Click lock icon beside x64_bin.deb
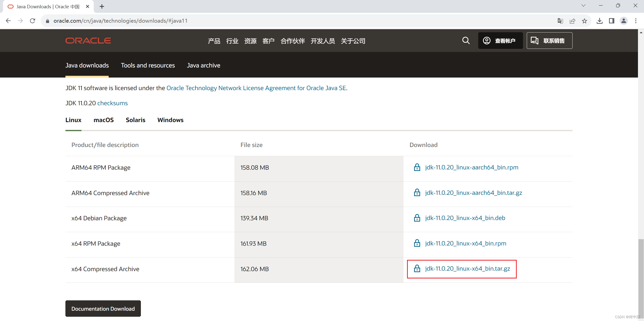Screen dimensions: 644x321 [x=417, y=218]
